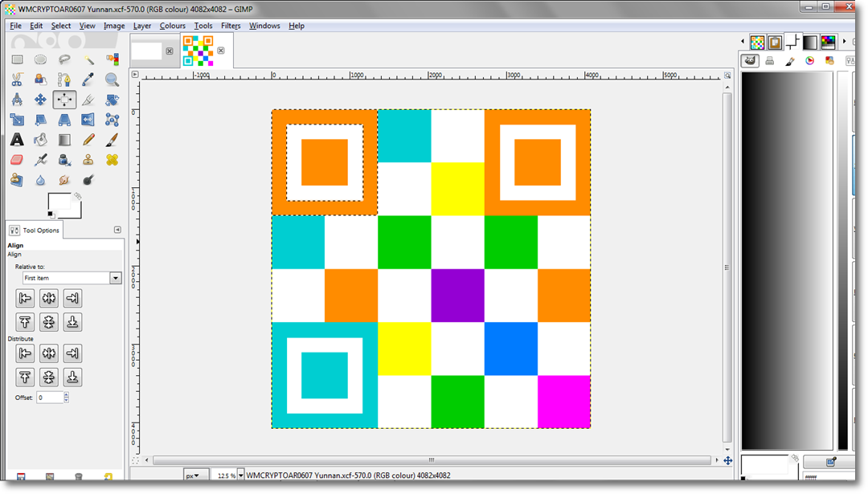Pick the Blur/Sharpen droplet tool

click(40, 180)
